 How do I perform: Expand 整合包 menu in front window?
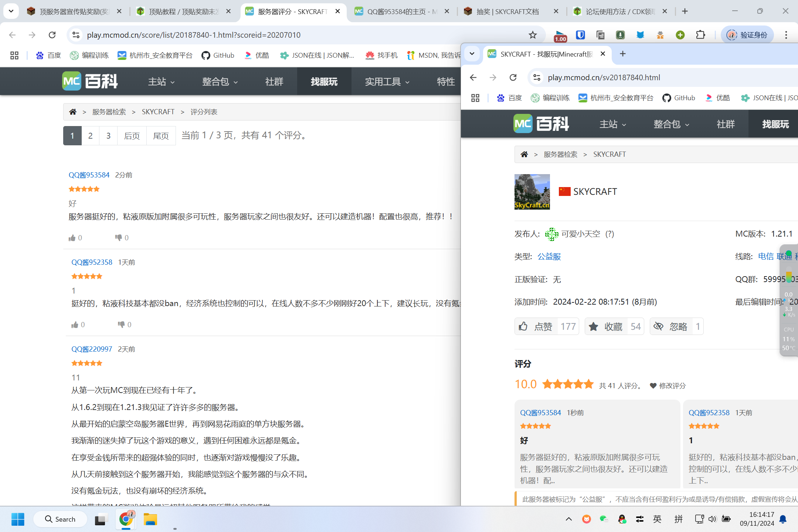(x=671, y=124)
